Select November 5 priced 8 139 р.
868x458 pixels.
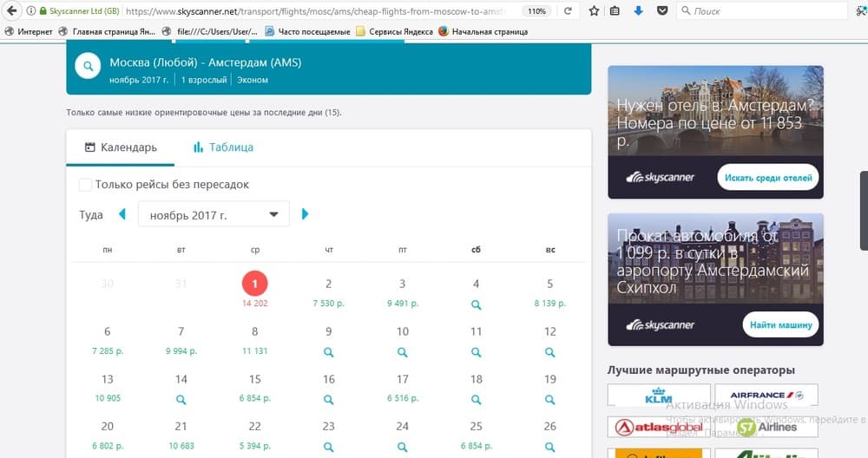pyautogui.click(x=549, y=292)
